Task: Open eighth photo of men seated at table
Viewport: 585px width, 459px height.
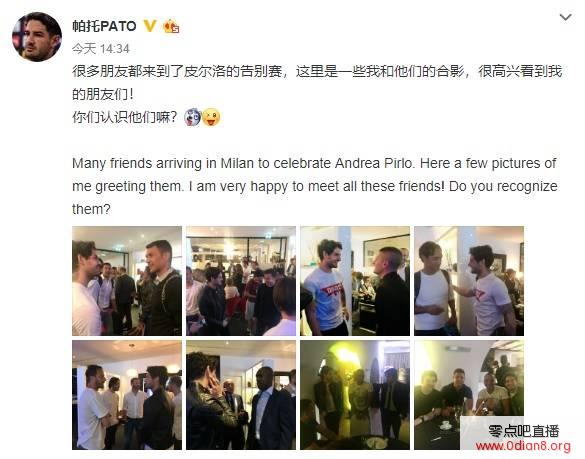Action: tap(469, 395)
